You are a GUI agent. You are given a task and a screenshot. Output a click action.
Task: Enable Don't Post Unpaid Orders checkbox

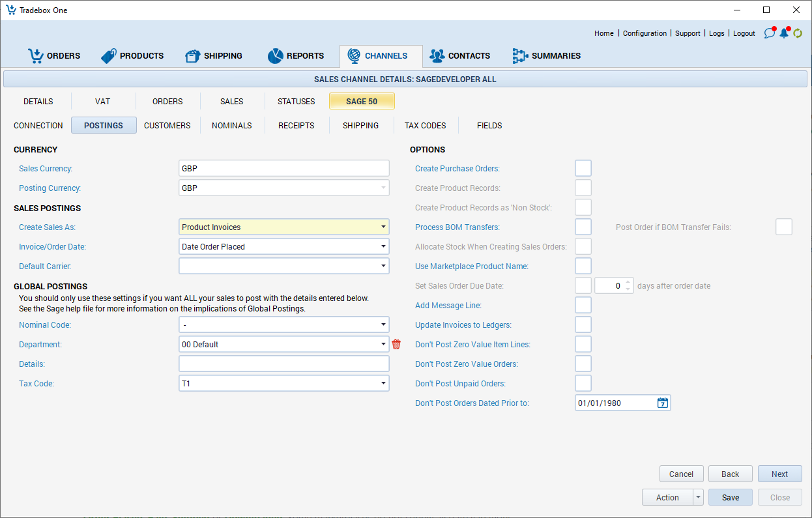coord(583,383)
